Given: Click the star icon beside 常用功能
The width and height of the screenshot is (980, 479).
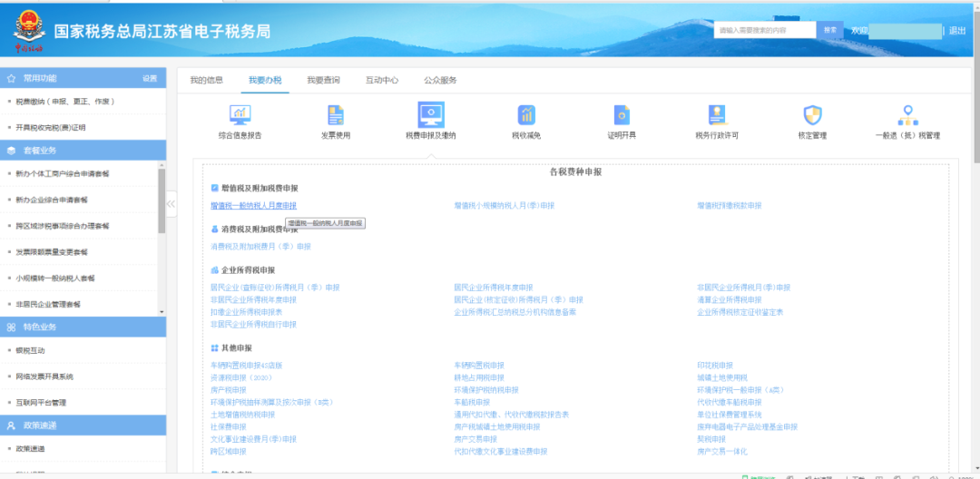Looking at the screenshot, I should click(11, 79).
